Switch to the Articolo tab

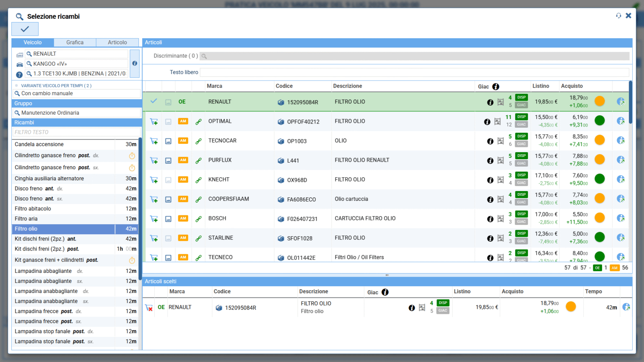click(117, 42)
